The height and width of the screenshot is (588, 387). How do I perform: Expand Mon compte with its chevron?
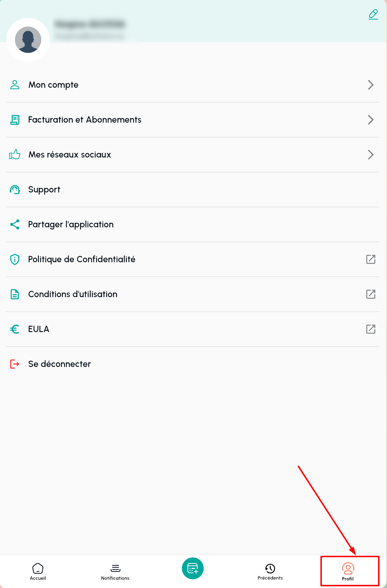370,85
